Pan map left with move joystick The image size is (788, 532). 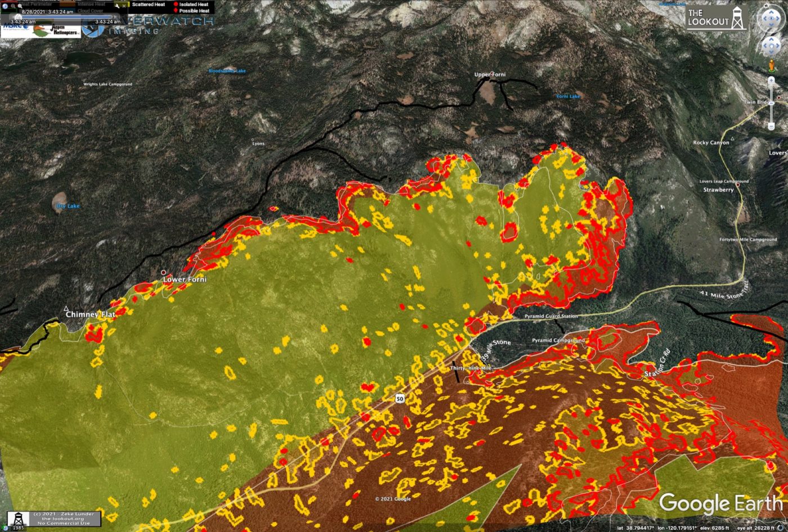(765, 46)
